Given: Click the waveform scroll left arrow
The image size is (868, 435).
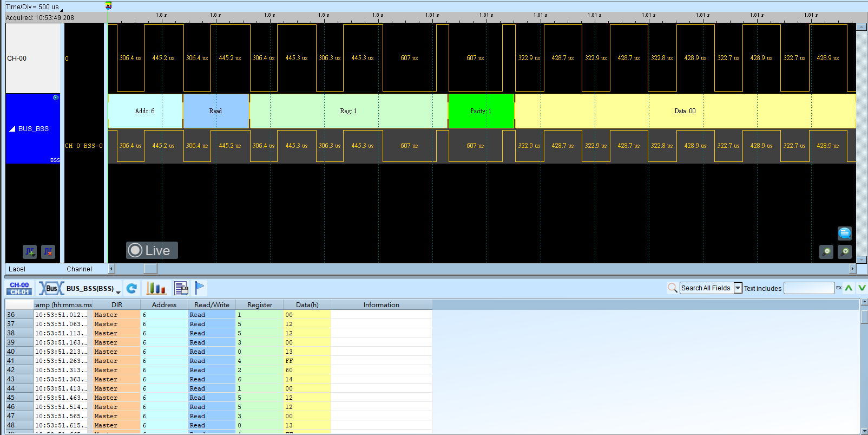Looking at the screenshot, I should (x=111, y=269).
